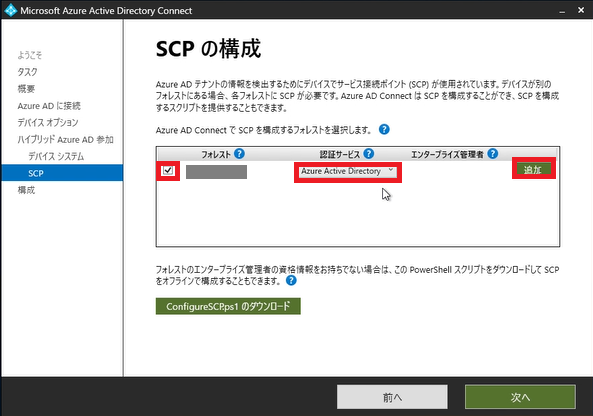Click help icon beside エンタープライズ管理者 header

[x=492, y=154]
